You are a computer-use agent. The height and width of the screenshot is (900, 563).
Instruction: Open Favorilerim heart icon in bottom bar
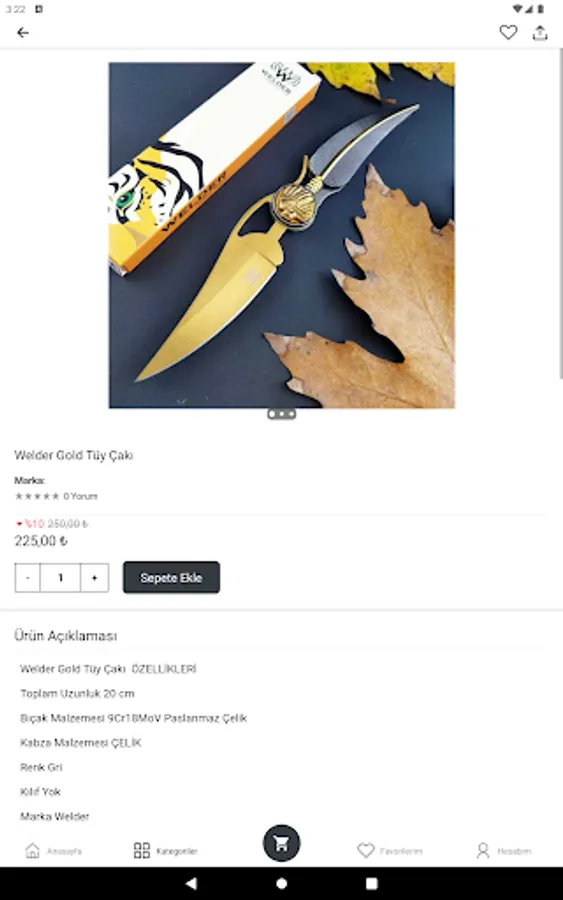pyautogui.click(x=366, y=850)
